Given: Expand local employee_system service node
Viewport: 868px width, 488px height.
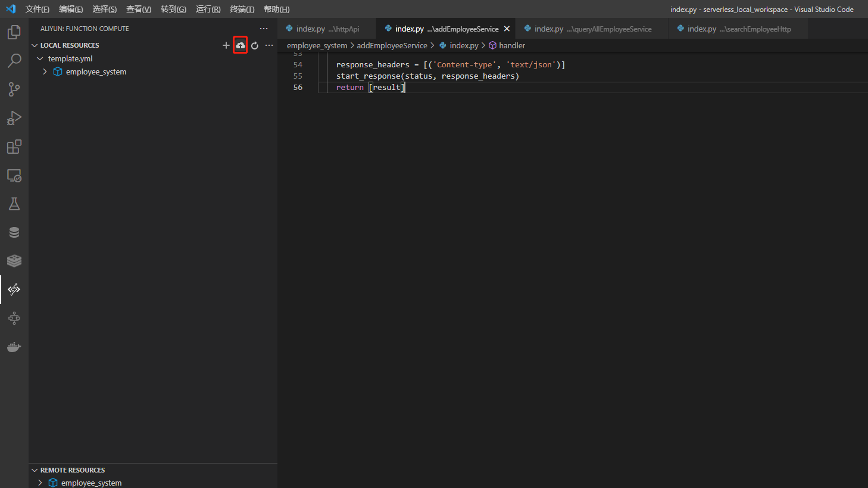Looking at the screenshot, I should click(x=45, y=72).
